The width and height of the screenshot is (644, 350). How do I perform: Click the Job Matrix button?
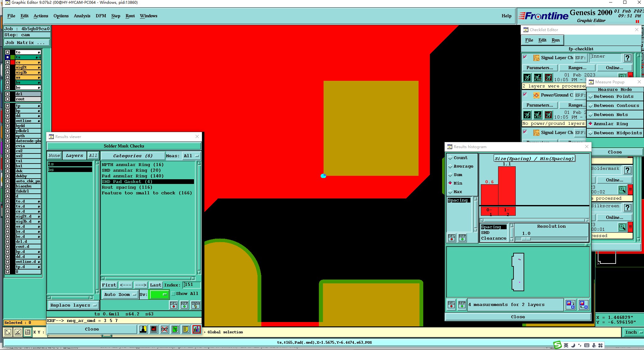pyautogui.click(x=27, y=43)
